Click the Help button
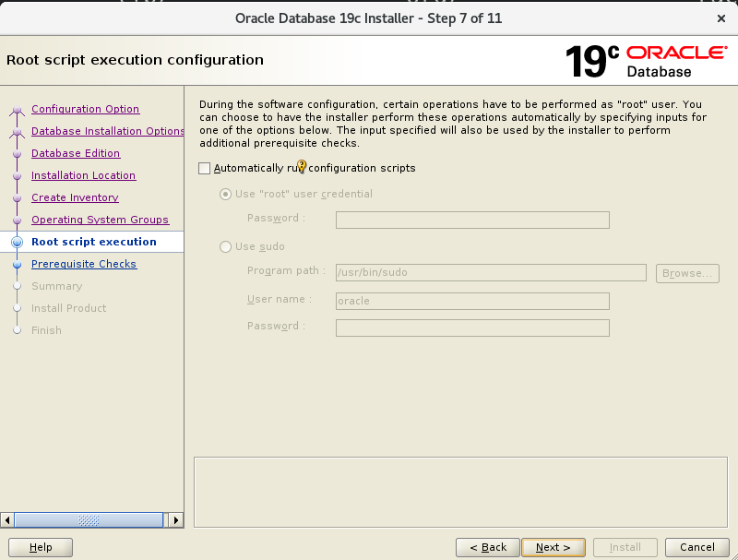738x560 pixels. click(41, 547)
